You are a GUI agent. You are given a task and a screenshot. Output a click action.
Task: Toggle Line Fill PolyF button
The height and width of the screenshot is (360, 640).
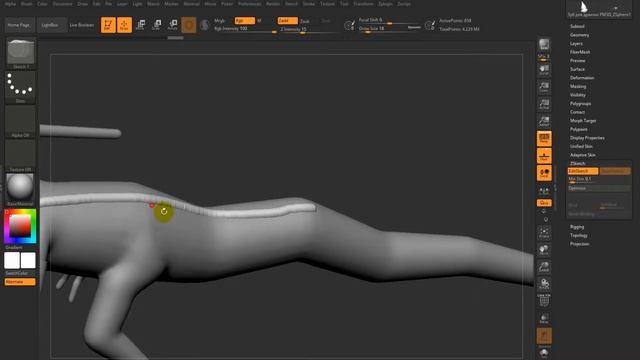(x=544, y=300)
